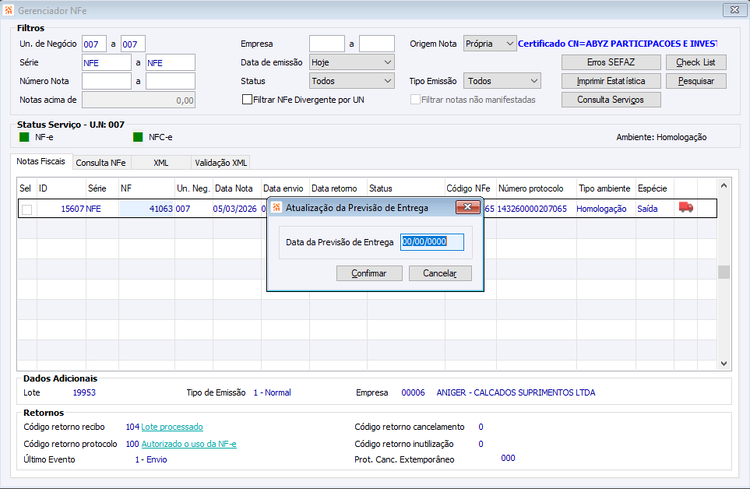
Task: Click the NF column header
Action: [x=146, y=189]
